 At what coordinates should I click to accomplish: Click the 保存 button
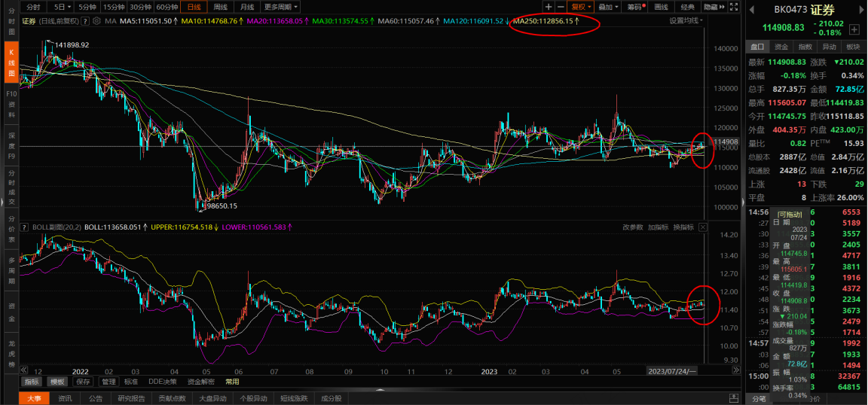(x=83, y=382)
